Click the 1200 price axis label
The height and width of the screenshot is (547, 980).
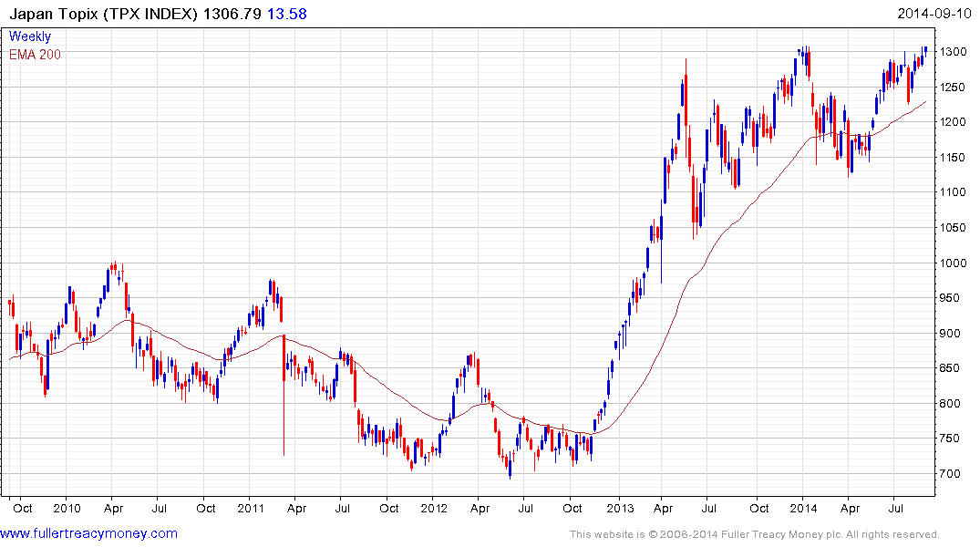[x=954, y=122]
